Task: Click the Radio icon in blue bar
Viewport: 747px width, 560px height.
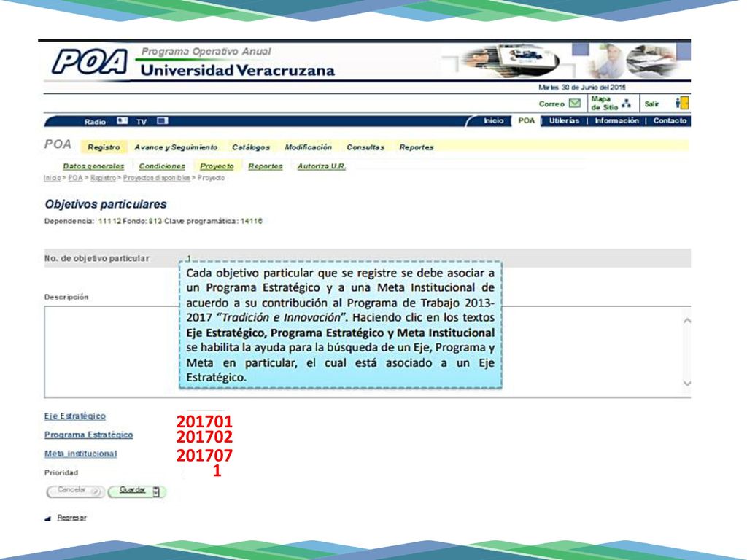Action: (x=123, y=121)
